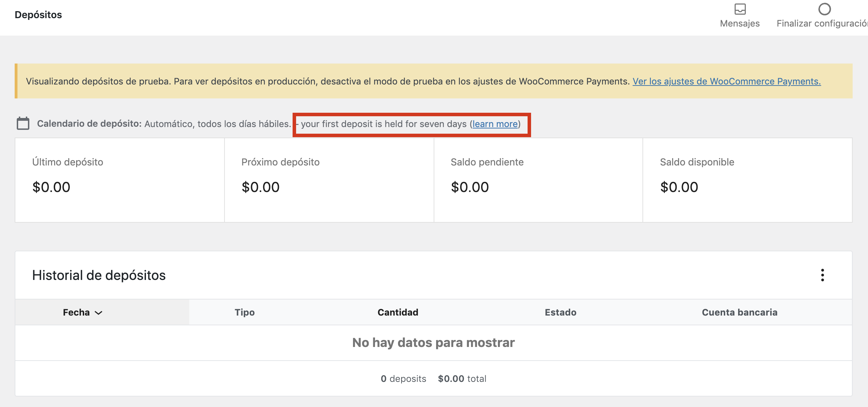Sort deposits by Estado column
The width and height of the screenshot is (868, 407).
pyautogui.click(x=560, y=312)
